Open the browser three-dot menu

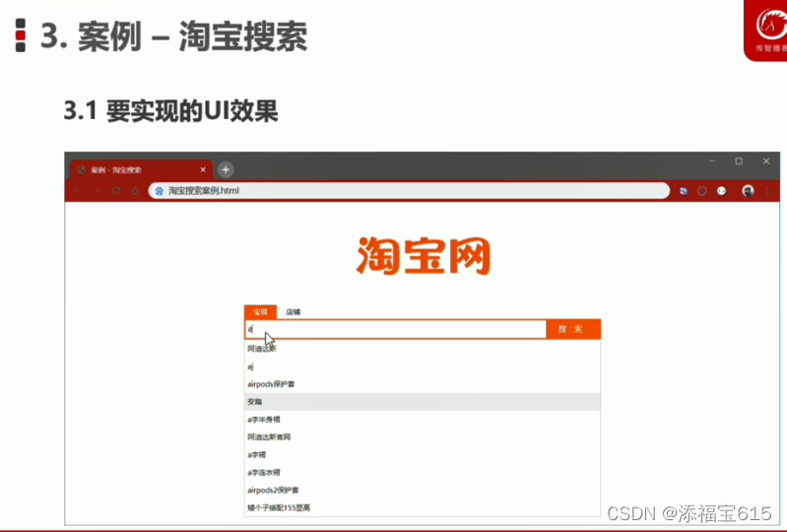pyautogui.click(x=767, y=191)
